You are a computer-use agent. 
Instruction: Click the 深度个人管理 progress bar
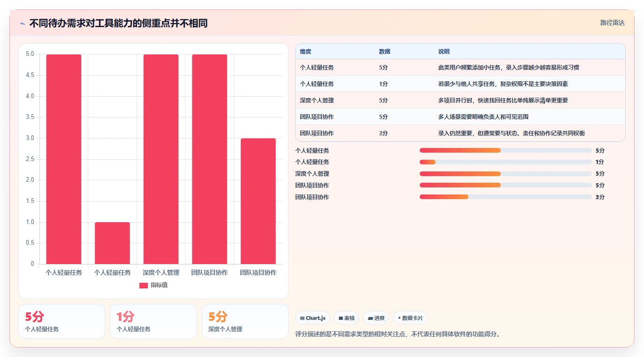tap(506, 174)
